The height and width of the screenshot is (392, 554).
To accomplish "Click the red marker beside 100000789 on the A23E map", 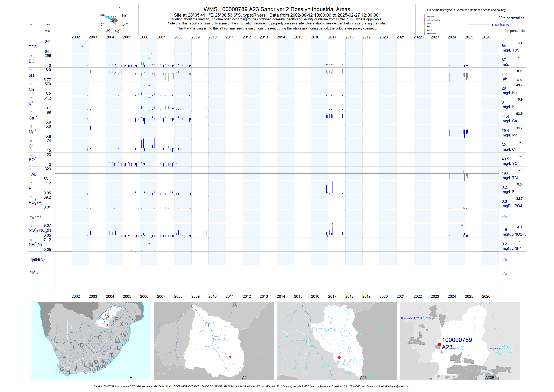I will click(x=440, y=344).
